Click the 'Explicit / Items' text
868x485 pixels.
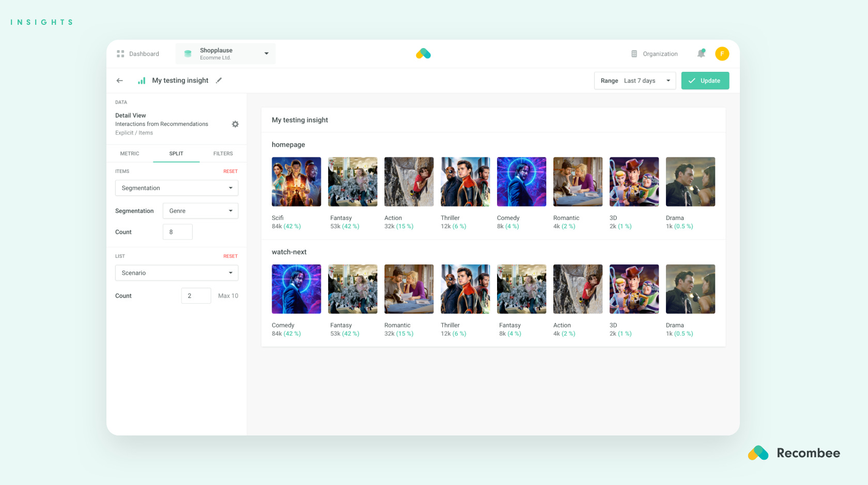(134, 133)
